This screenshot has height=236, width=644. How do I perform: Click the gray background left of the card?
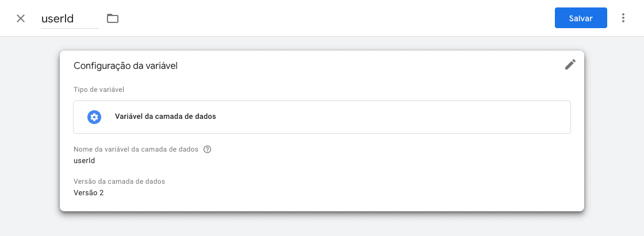(x=29, y=132)
